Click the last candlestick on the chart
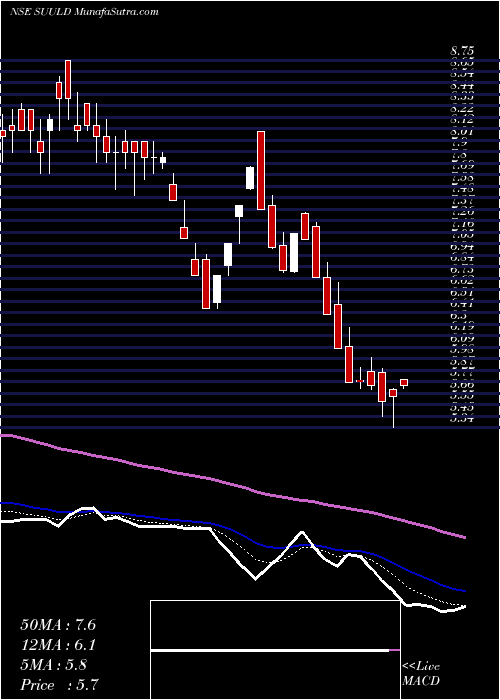Image resolution: width=500 pixels, height=700 pixels. click(404, 383)
